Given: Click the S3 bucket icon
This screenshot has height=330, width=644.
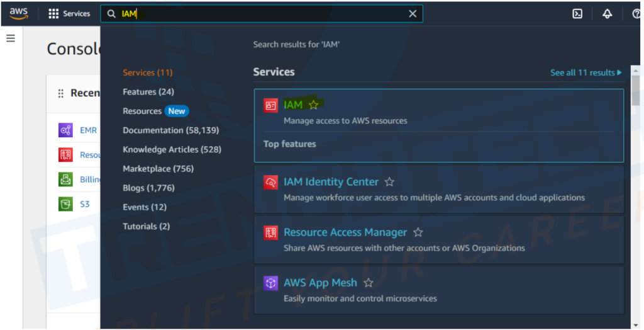Looking at the screenshot, I should pyautogui.click(x=65, y=204).
